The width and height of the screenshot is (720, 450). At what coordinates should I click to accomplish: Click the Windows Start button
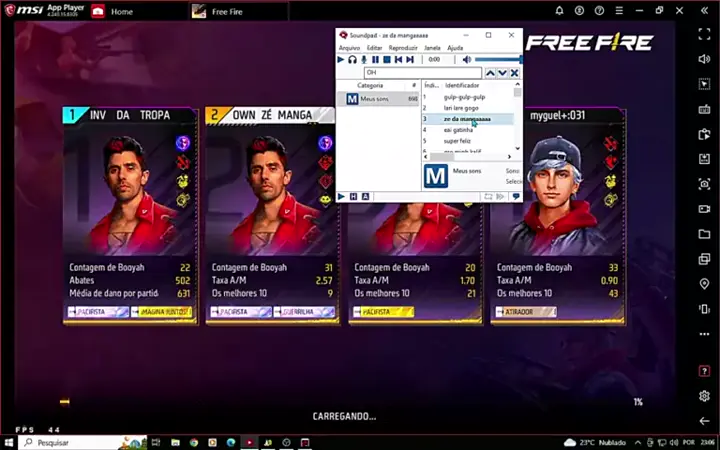[9, 442]
